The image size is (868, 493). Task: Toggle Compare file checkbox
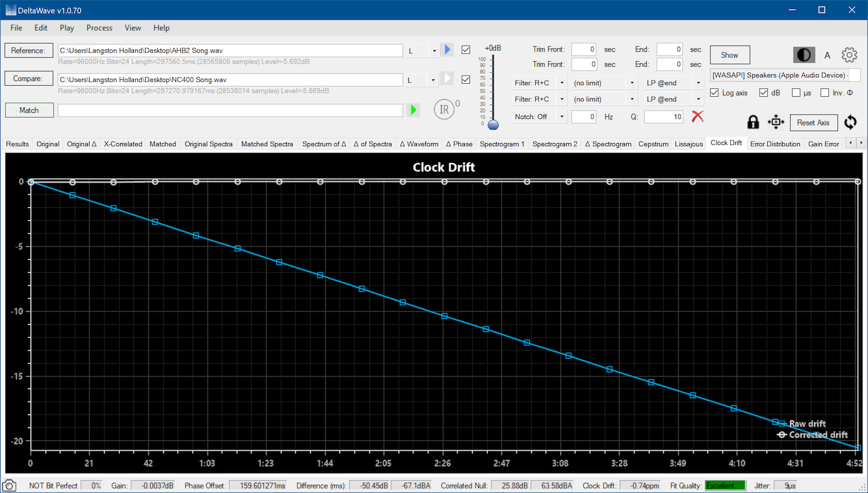click(x=466, y=79)
